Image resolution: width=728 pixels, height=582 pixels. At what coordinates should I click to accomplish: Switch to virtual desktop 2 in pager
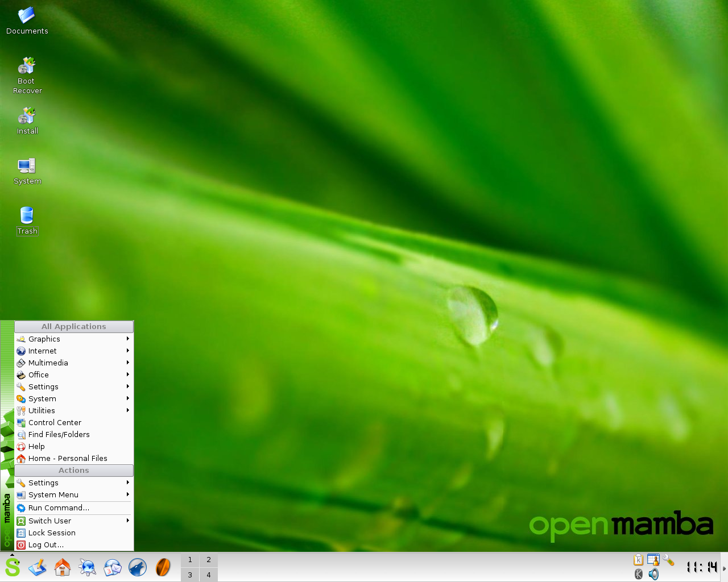pos(209,560)
